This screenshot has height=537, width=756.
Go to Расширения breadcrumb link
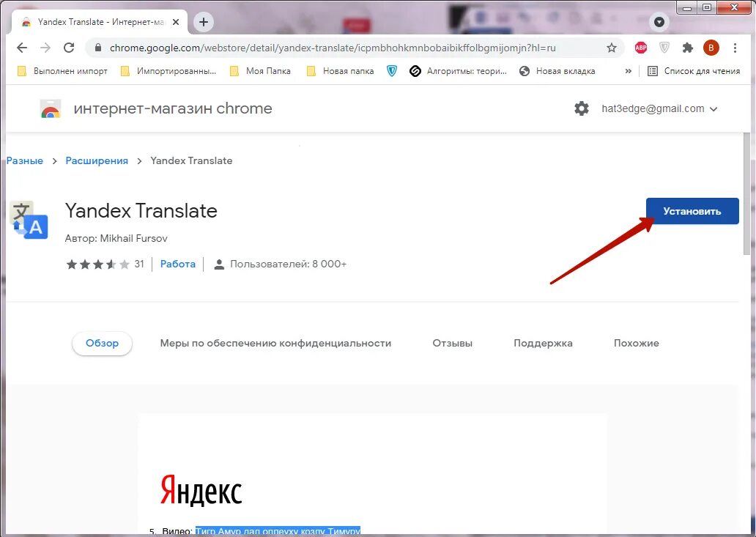(x=97, y=161)
